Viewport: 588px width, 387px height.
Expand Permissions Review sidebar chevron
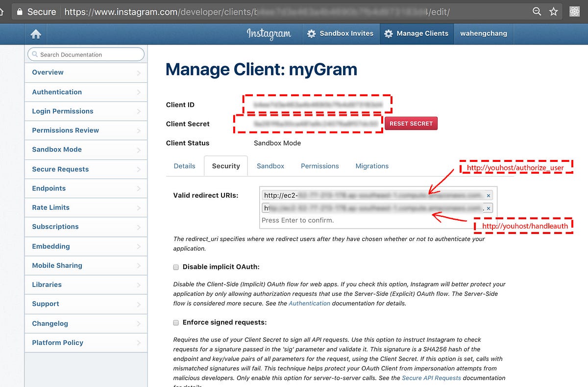[139, 130]
